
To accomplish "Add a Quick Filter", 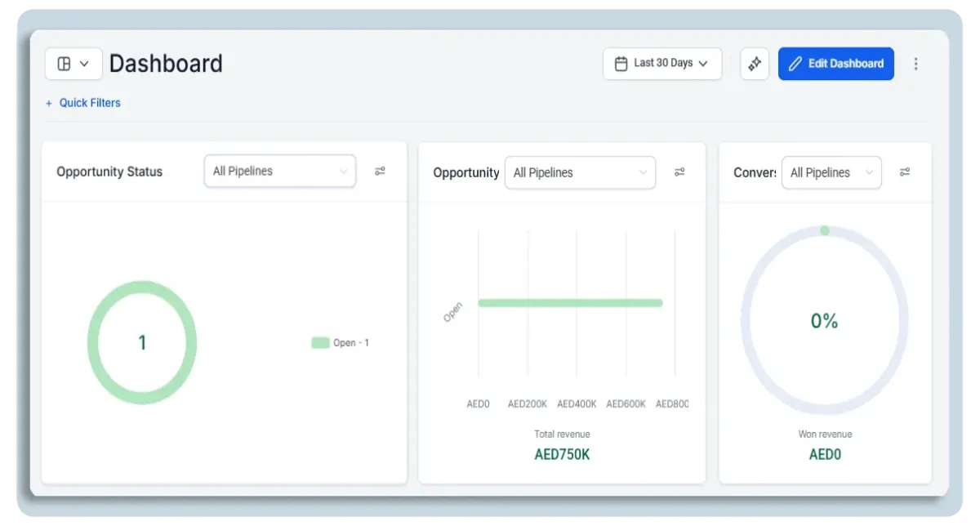I will point(82,103).
